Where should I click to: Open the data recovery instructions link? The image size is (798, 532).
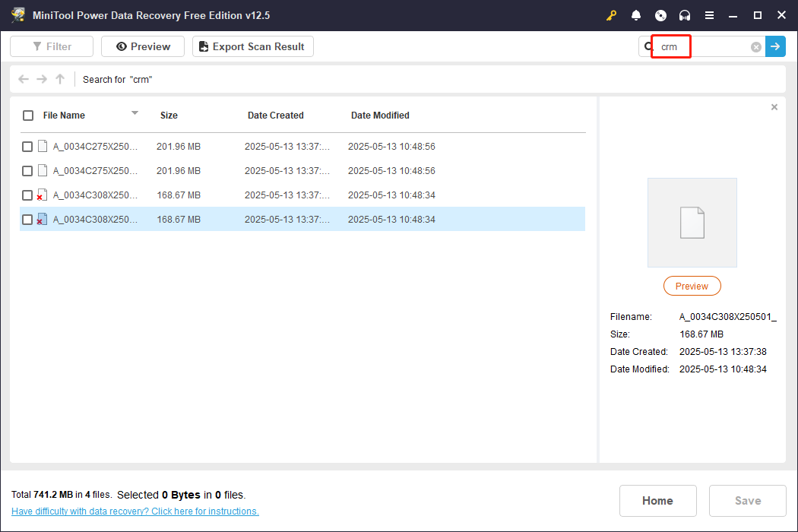click(135, 511)
